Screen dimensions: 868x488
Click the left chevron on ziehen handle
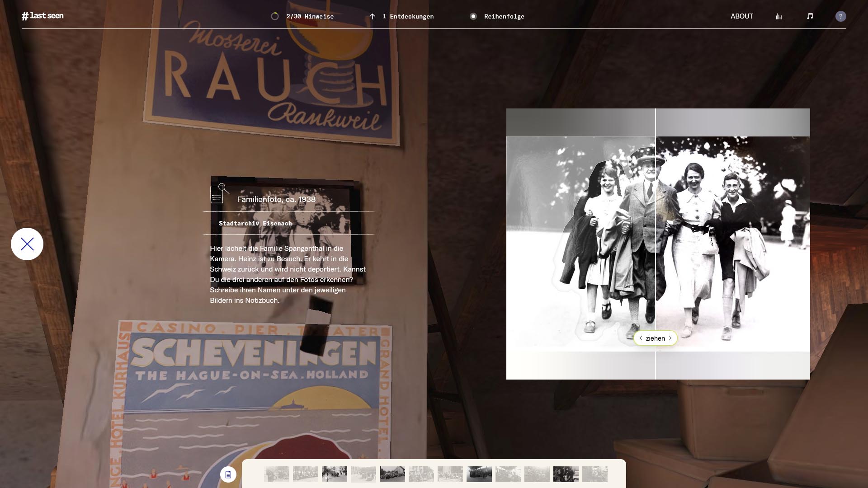pyautogui.click(x=641, y=338)
